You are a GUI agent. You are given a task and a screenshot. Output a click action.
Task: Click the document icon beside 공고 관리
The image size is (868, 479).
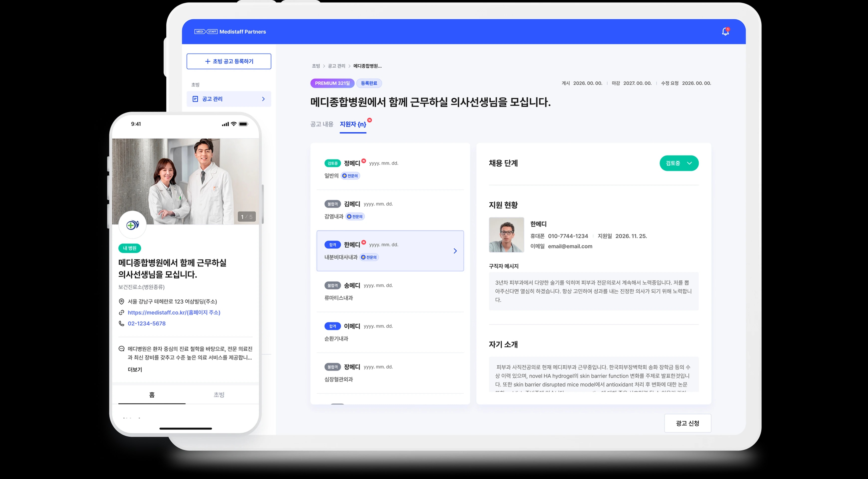pyautogui.click(x=196, y=99)
